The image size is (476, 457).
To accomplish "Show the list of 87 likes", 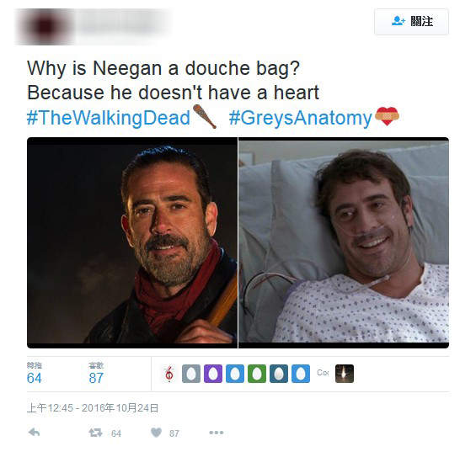I will pos(96,374).
